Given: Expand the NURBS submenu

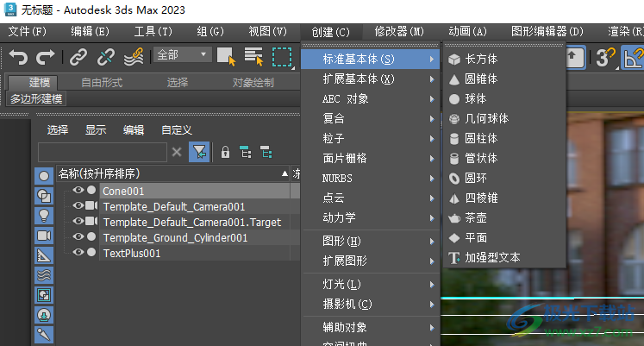Looking at the screenshot, I should (x=371, y=179).
